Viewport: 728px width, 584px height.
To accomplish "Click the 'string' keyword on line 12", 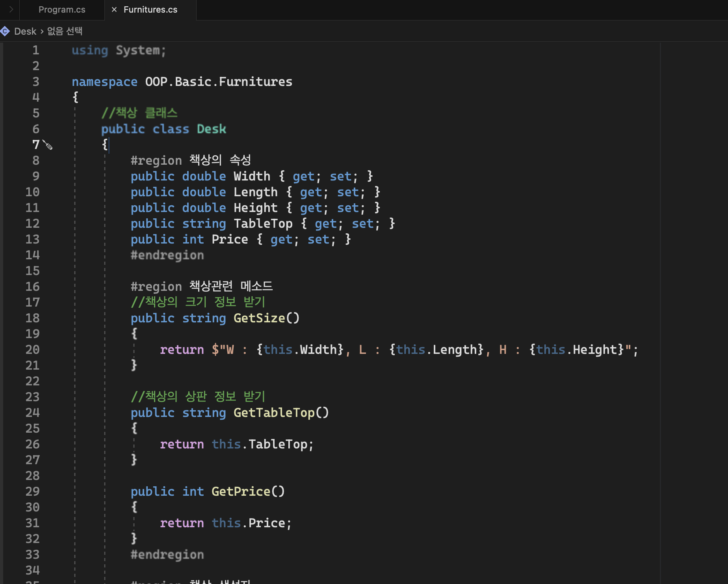I will [x=204, y=224].
